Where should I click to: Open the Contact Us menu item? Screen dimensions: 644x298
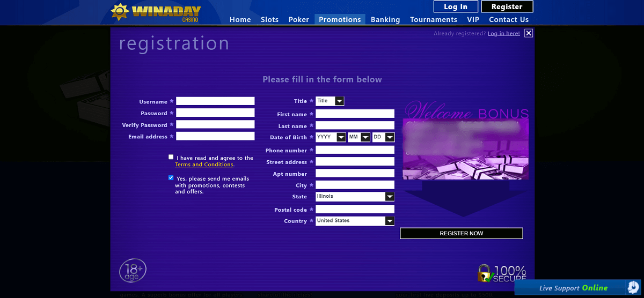tap(509, 19)
